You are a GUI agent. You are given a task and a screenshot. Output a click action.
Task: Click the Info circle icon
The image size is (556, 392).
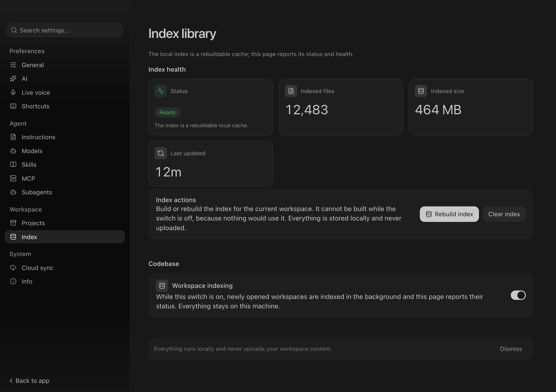pos(13,281)
